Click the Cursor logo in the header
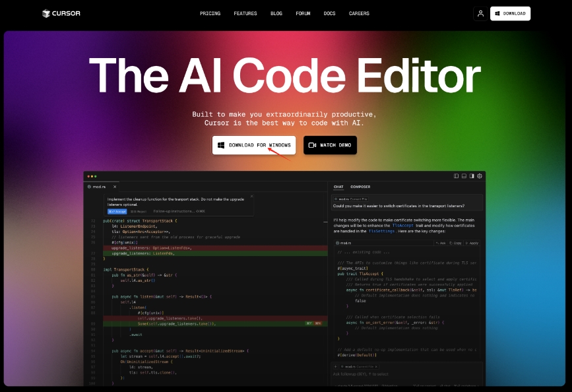 tap(61, 13)
